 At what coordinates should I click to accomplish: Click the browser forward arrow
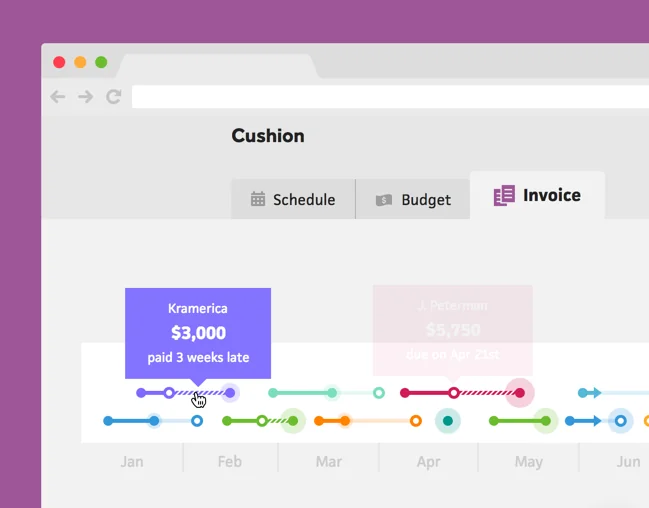pos(86,97)
